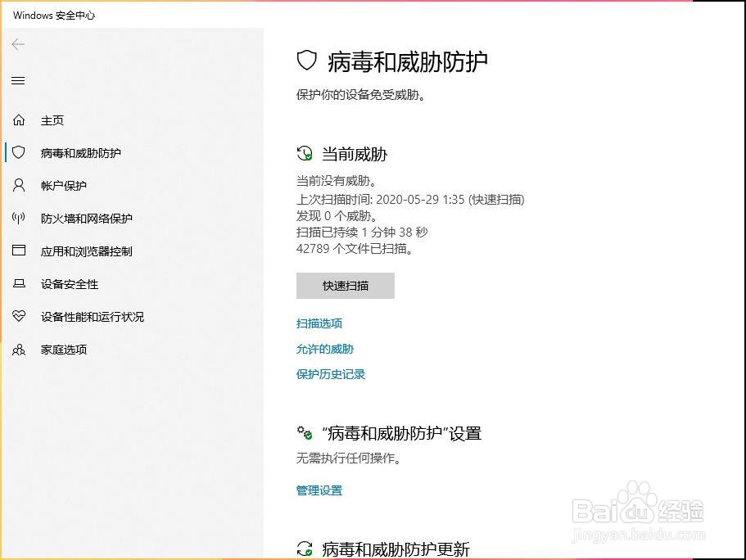Click the large shield icon by page title
Image resolution: width=746 pixels, height=560 pixels.
pyautogui.click(x=307, y=61)
